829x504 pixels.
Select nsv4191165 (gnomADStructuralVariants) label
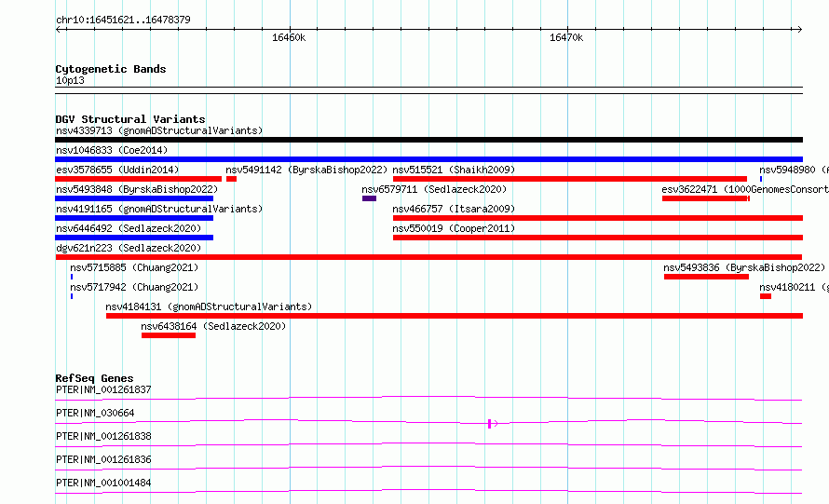(x=159, y=209)
